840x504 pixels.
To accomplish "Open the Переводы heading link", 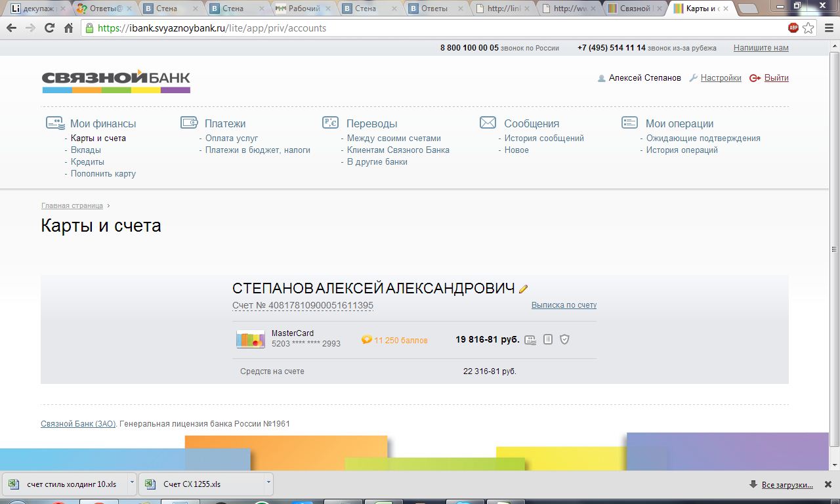I will coord(371,123).
